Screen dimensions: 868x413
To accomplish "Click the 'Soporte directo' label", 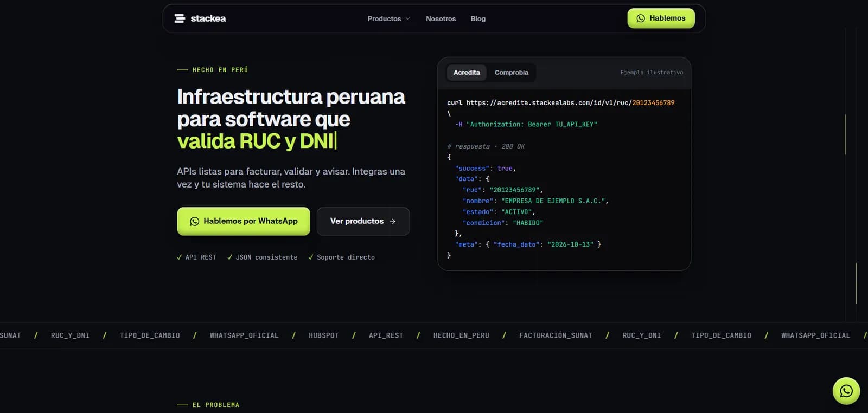I will tap(341, 257).
